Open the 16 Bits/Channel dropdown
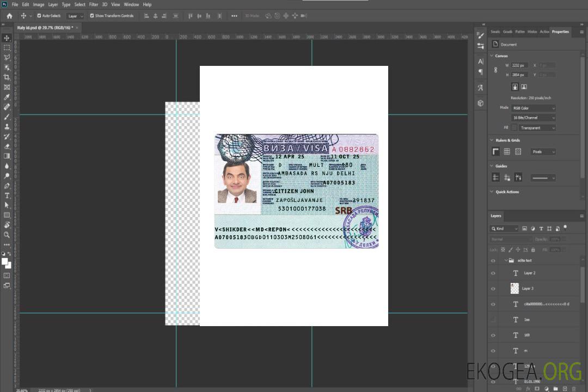The image size is (588, 392). 533,118
